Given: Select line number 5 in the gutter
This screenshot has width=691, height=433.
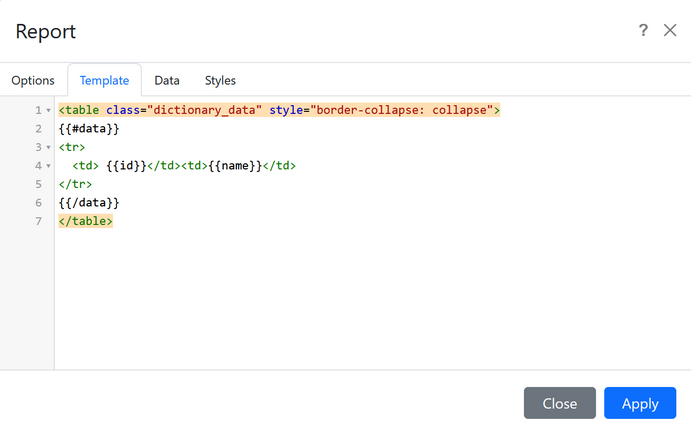Looking at the screenshot, I should (x=38, y=185).
